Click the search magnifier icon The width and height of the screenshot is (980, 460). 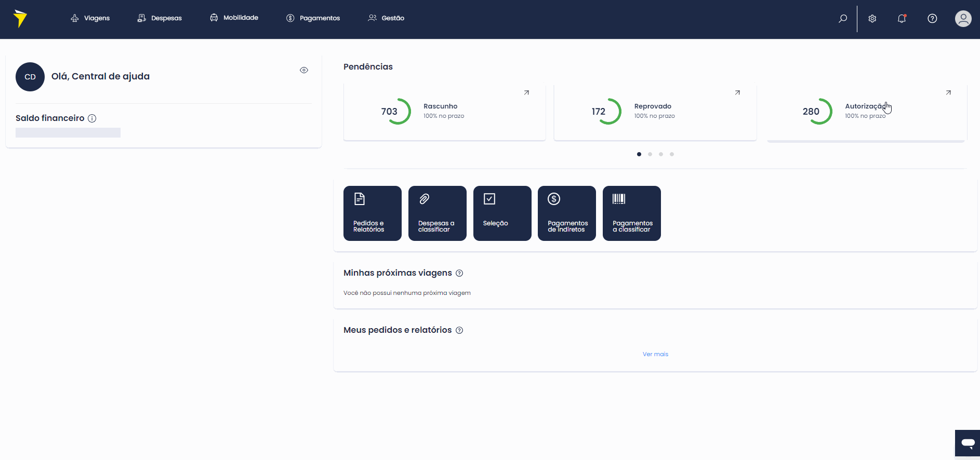click(x=843, y=19)
